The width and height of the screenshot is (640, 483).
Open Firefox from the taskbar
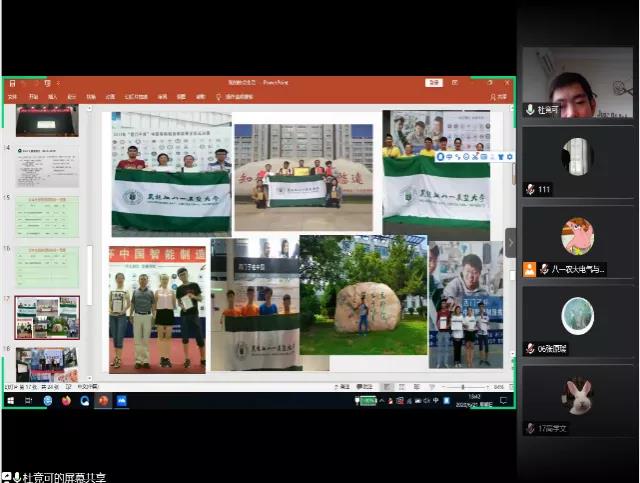67,400
